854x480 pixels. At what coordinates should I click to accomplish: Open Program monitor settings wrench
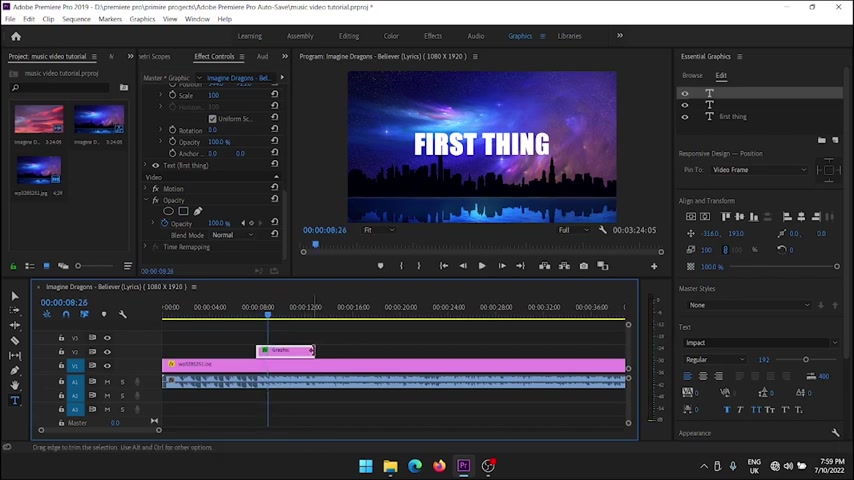pyautogui.click(x=602, y=230)
